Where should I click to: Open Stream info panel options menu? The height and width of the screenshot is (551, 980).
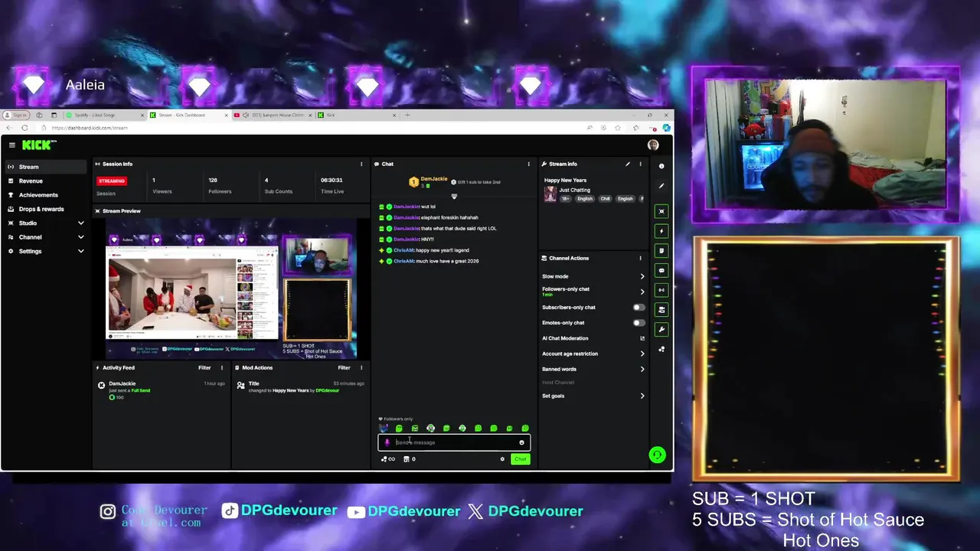click(641, 164)
